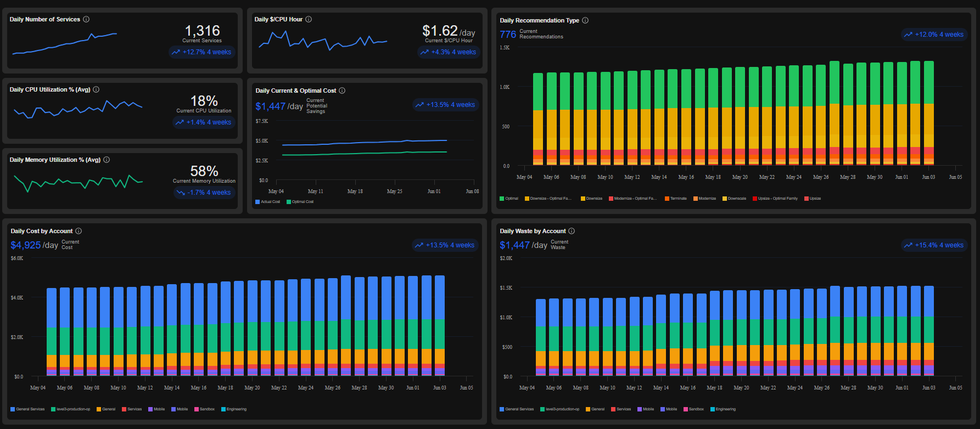Toggle Sandbox in Daily Cost by Account legend
Viewport: 980px width, 429px height.
(204, 409)
